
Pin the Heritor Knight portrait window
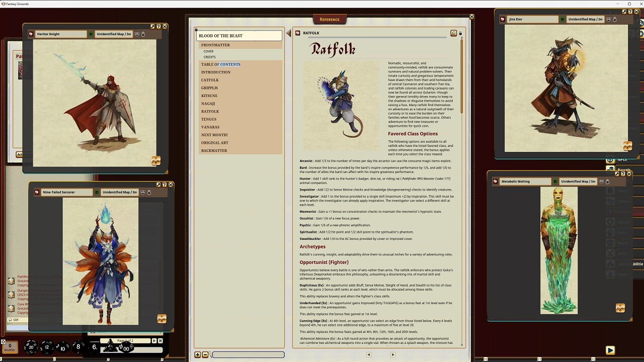pyautogui.click(x=153, y=26)
